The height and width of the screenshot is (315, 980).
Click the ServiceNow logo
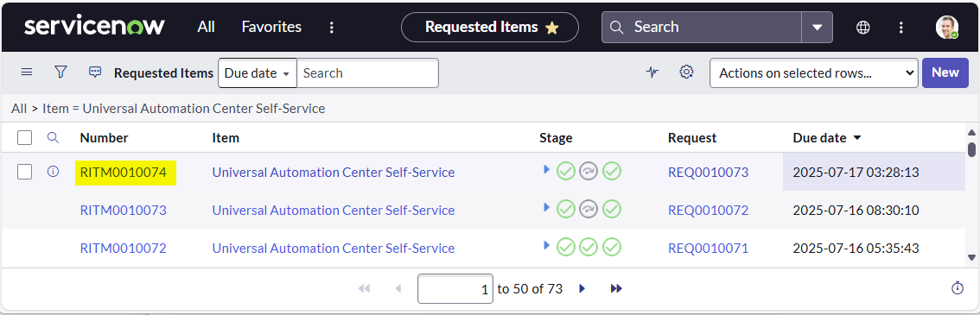[94, 27]
